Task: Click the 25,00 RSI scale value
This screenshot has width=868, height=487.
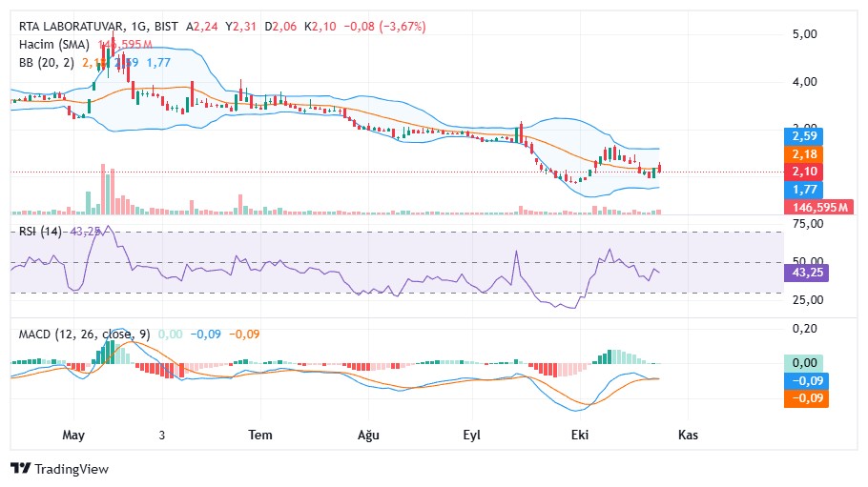Action: pyautogui.click(x=808, y=300)
